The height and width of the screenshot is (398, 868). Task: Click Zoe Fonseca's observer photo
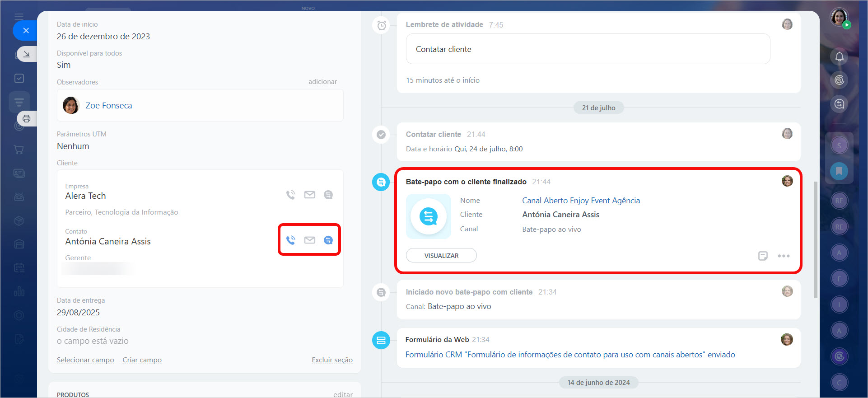71,105
